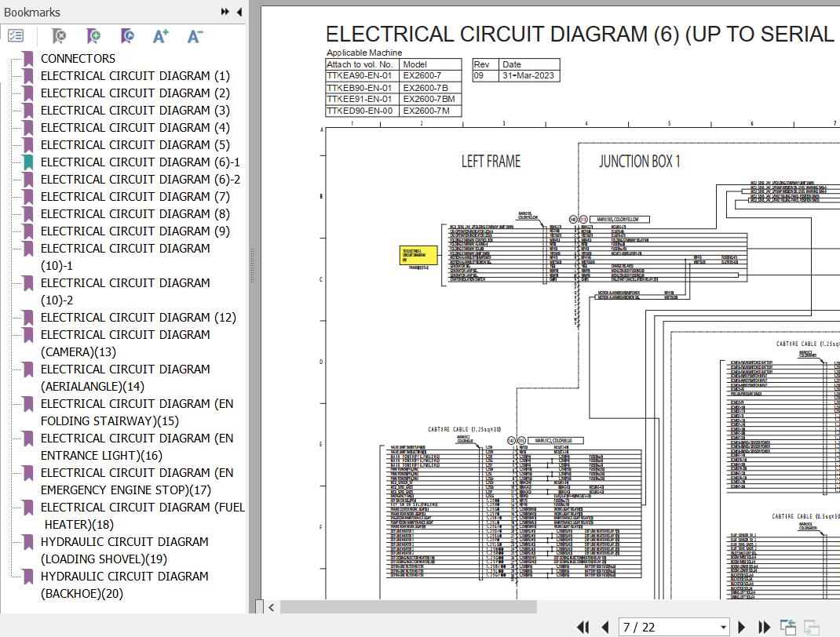
Task: Increase bookmark font size
Action: (161, 36)
